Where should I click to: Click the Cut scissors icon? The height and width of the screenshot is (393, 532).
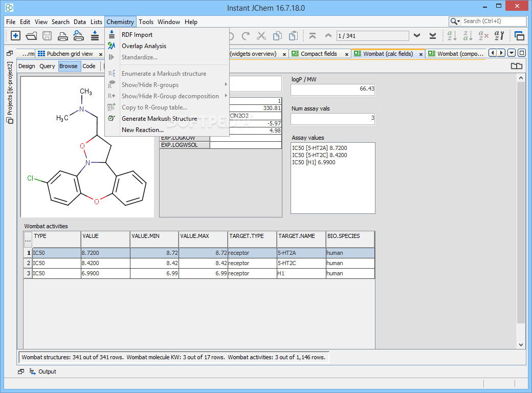tap(261, 36)
